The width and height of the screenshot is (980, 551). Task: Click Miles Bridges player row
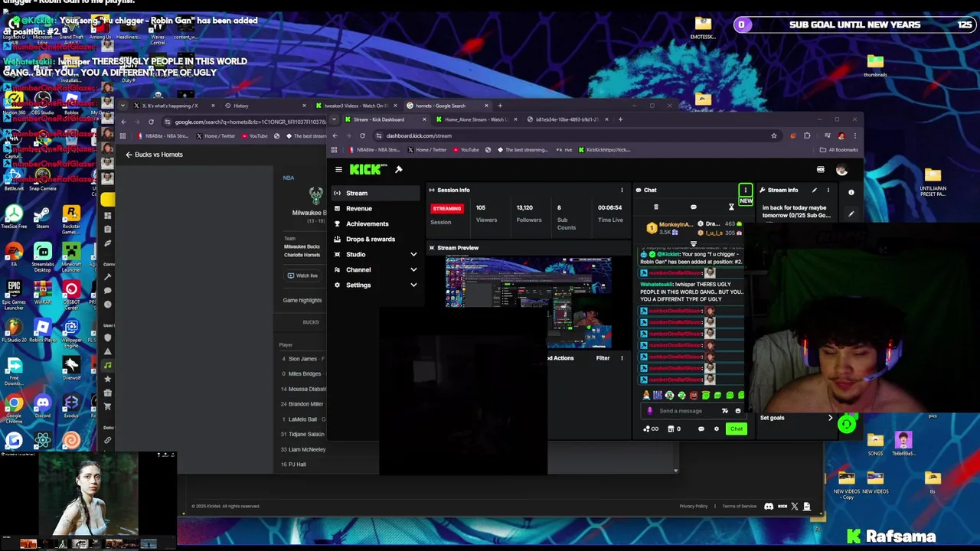[302, 373]
